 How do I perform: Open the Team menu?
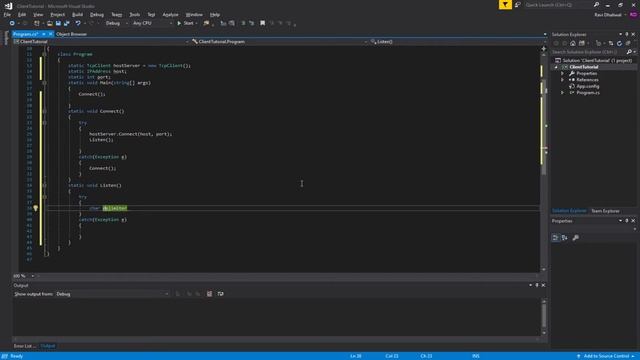(x=117, y=15)
